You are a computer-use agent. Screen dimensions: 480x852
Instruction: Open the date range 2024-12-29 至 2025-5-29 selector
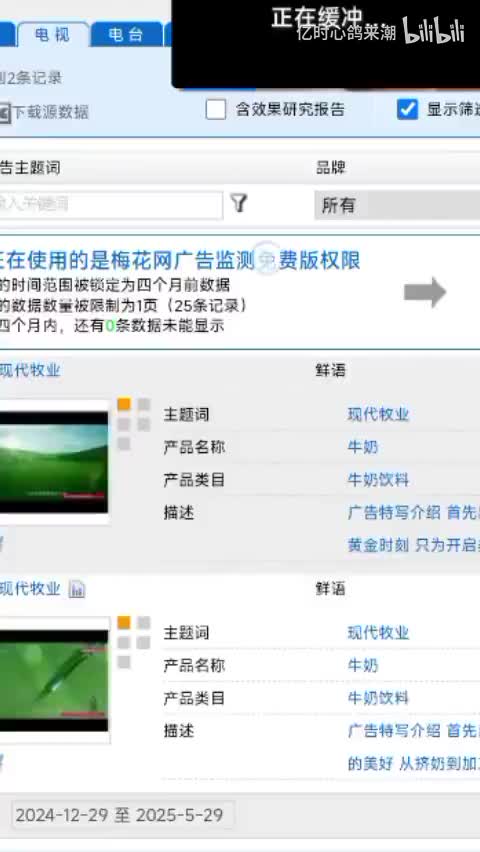(x=123, y=815)
